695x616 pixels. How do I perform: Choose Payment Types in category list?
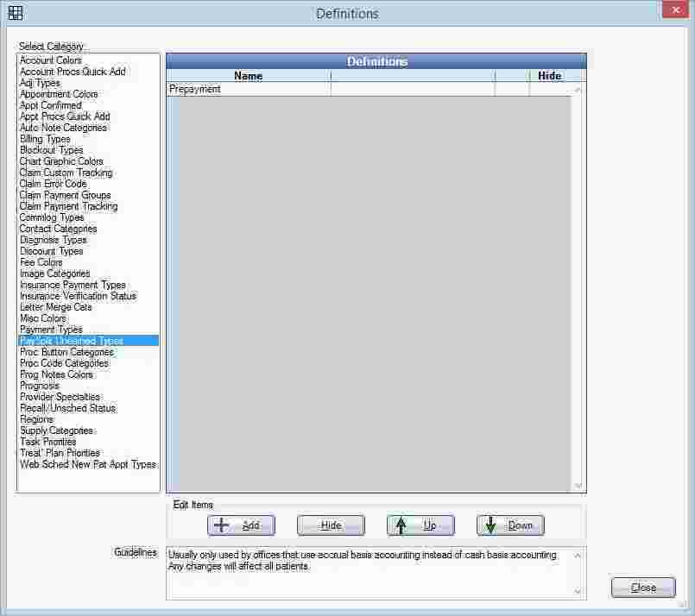51,330
